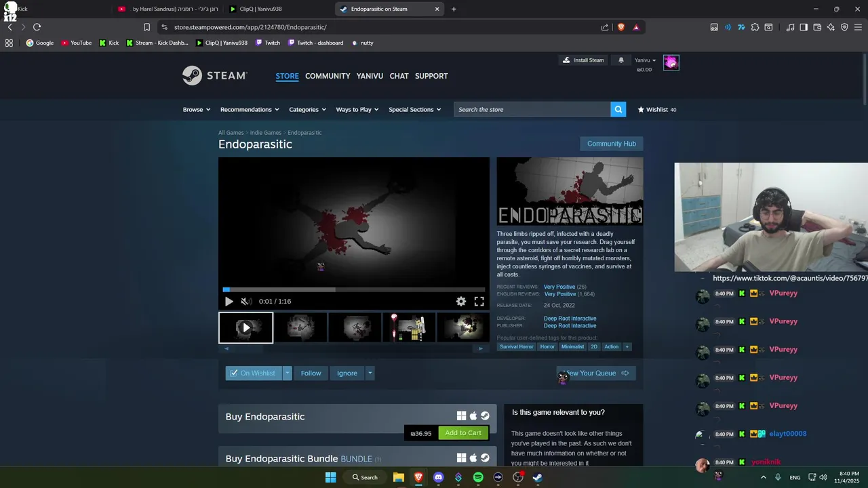868x488 pixels.
Task: Open the Special Sections dropdown
Action: (414, 109)
